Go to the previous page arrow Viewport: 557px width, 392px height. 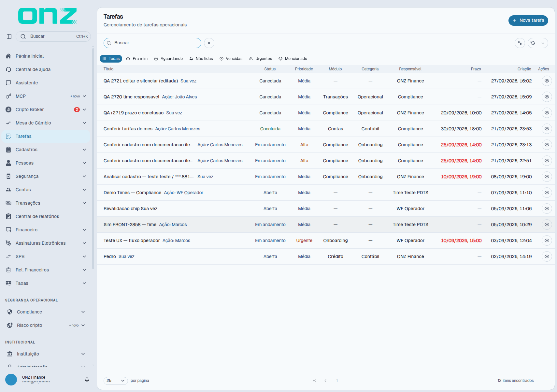coord(325,381)
